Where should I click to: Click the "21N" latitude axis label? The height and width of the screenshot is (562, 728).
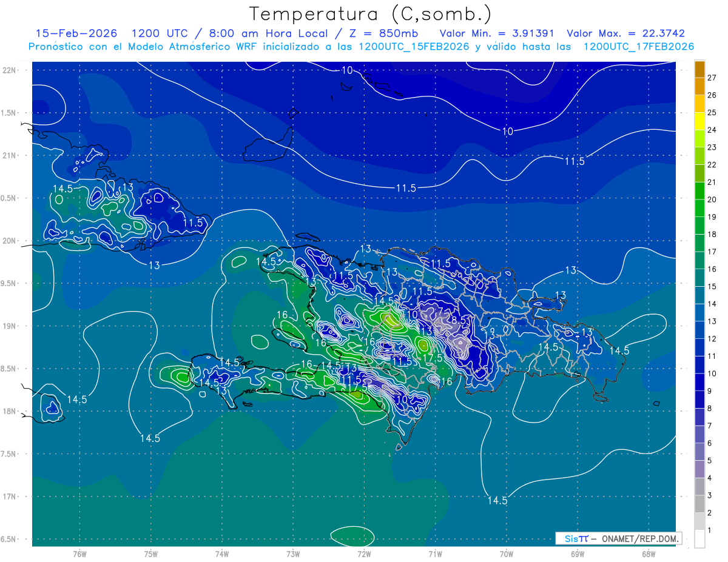(x=8, y=155)
